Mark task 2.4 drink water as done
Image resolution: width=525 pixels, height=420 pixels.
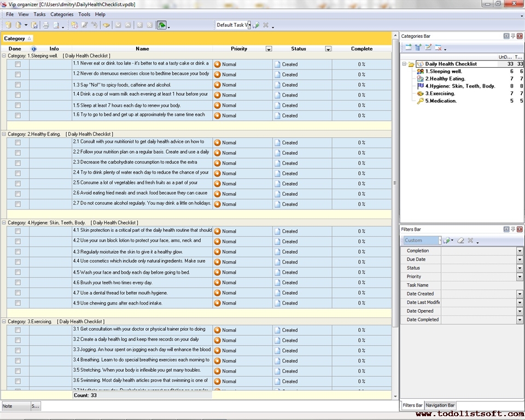[x=17, y=173]
